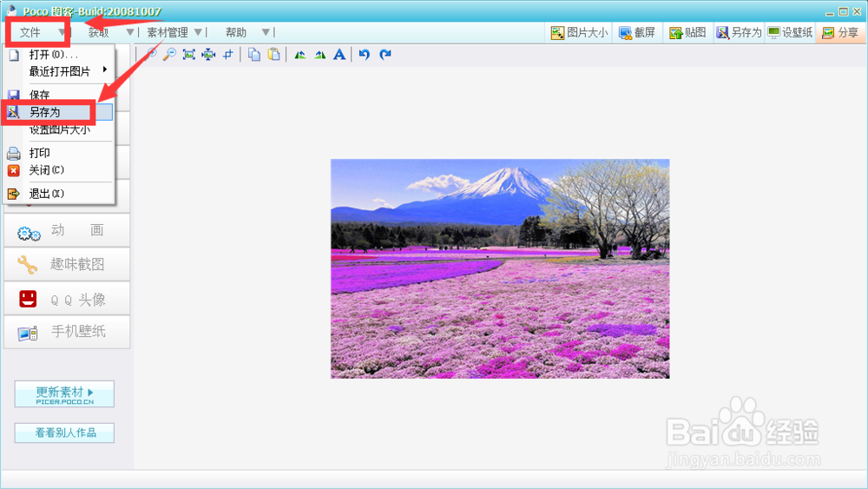Click the Mount Fuji flower field image
The image size is (868, 489).
(x=500, y=268)
